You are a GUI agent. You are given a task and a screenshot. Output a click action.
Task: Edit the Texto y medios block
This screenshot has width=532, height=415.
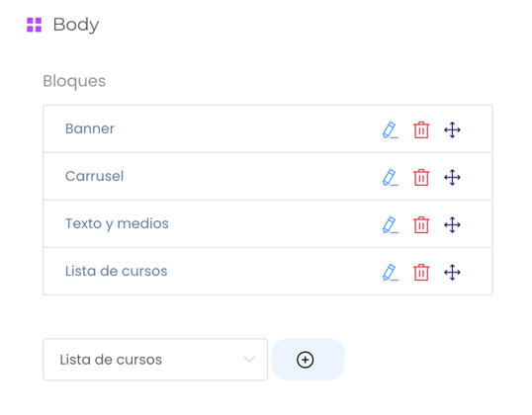(391, 225)
